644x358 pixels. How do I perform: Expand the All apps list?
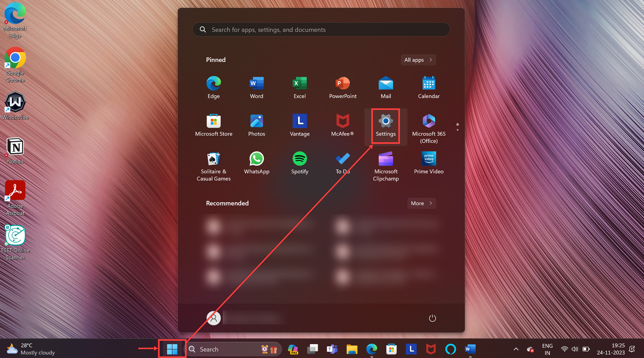tap(418, 60)
